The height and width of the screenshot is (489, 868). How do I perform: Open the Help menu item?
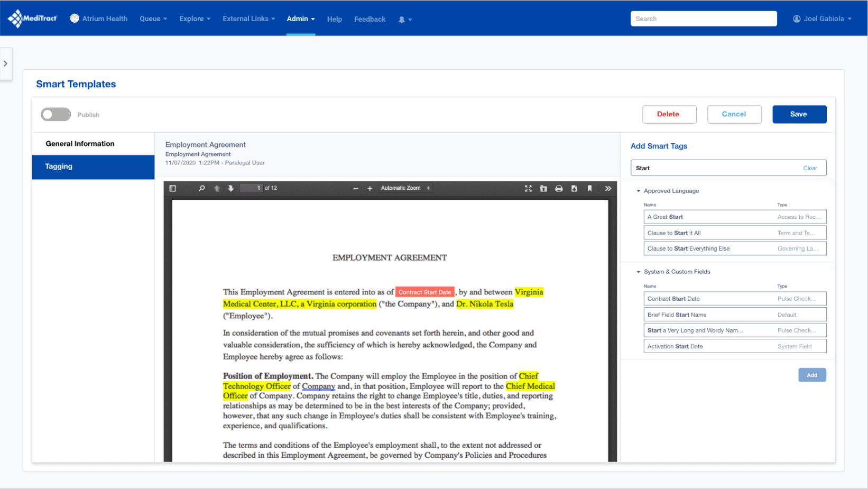(335, 19)
